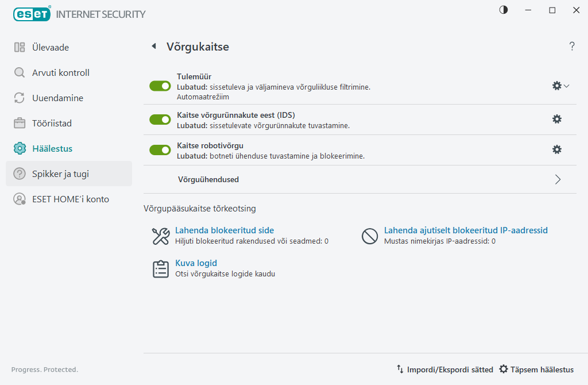Image resolution: width=588 pixels, height=385 pixels.
Task: Open Täpsem häälestus advanced setup
Action: 537,369
